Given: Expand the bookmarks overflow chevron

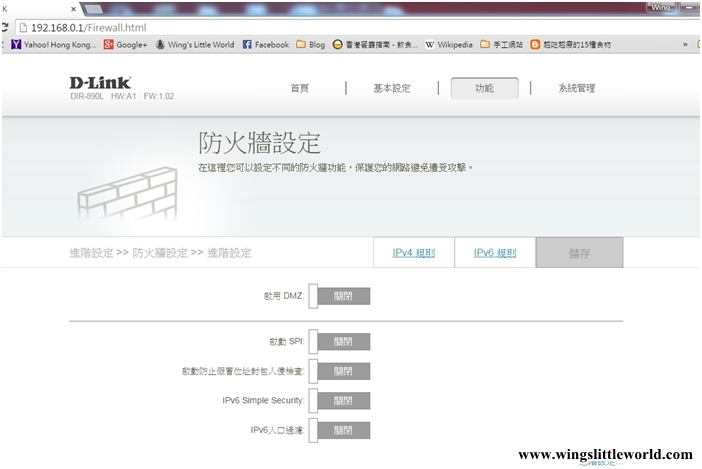Looking at the screenshot, I should (684, 45).
